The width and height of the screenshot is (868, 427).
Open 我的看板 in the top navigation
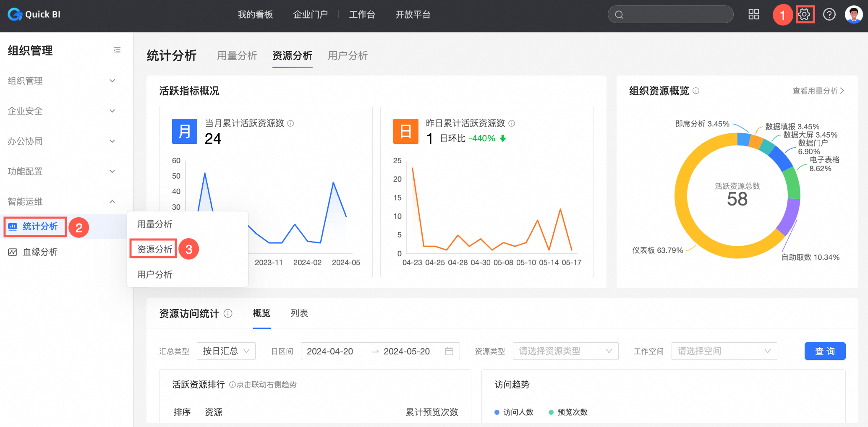click(x=255, y=15)
